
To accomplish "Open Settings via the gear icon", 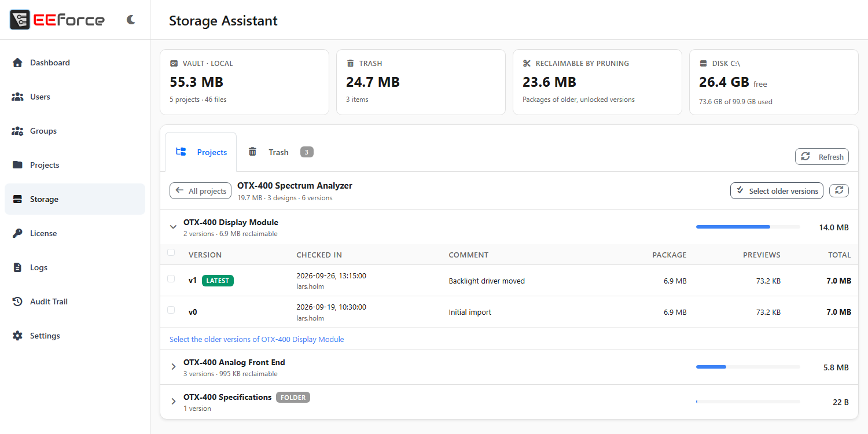I will [17, 336].
